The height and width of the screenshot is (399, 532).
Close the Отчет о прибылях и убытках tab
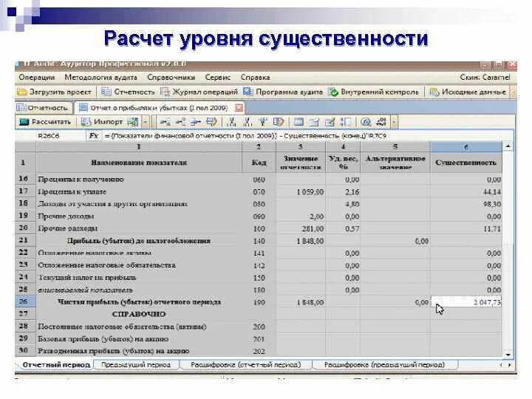pyautogui.click(x=239, y=108)
